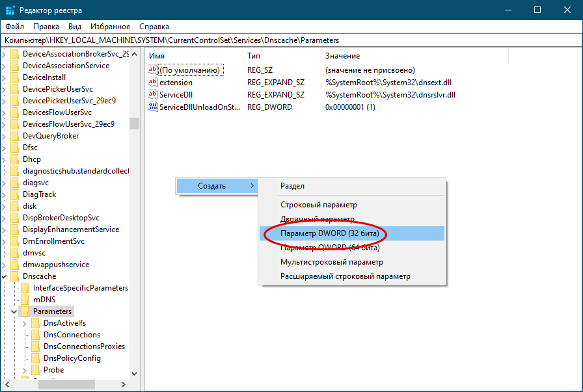Screen dimensions: 583x392
Task: Click the disk folder icon
Action: coord(14,206)
